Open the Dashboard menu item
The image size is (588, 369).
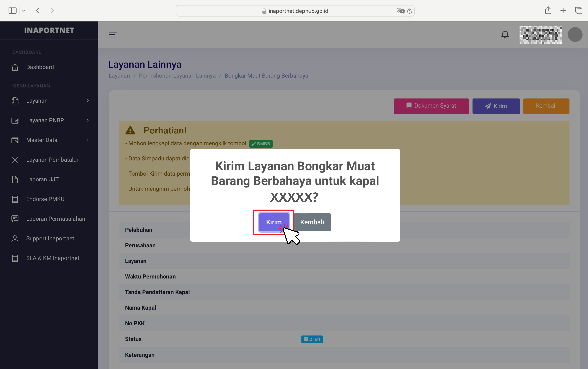click(40, 67)
